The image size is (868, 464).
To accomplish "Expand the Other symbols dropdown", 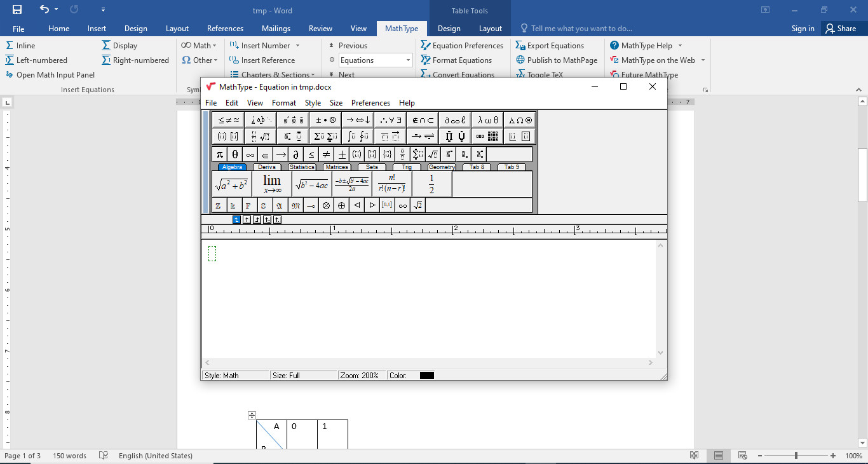I will click(216, 60).
